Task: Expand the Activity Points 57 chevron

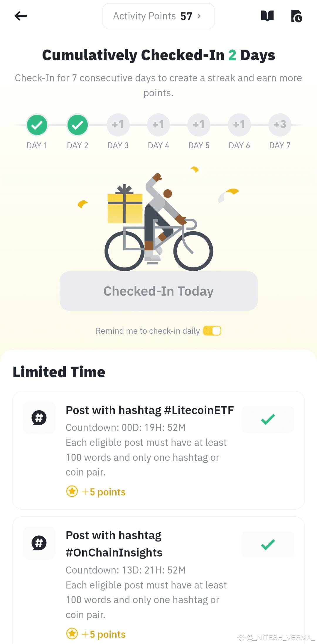Action: [x=199, y=16]
